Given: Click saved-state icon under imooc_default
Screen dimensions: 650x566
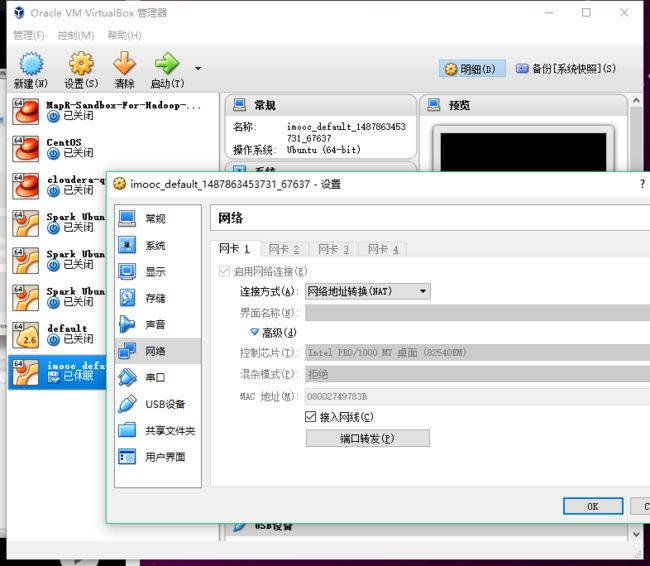Looking at the screenshot, I should tap(53, 377).
